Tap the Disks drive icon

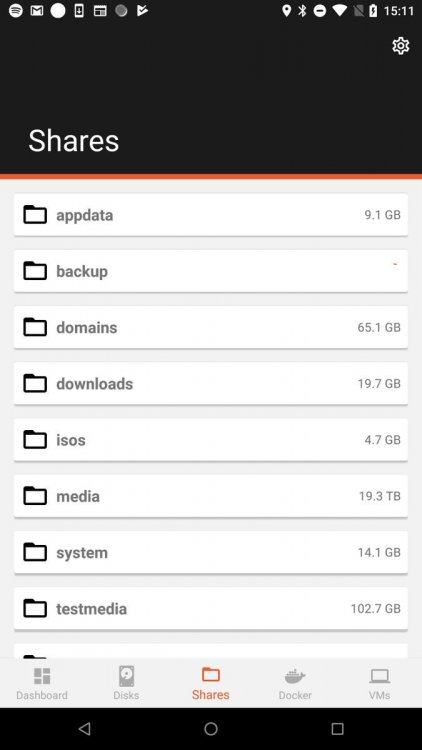[126, 676]
